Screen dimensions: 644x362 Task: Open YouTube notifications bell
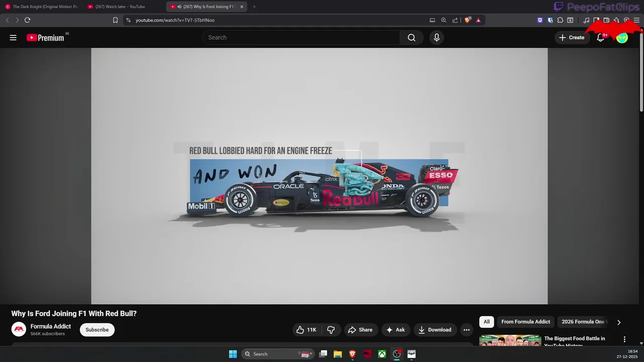[x=600, y=38]
